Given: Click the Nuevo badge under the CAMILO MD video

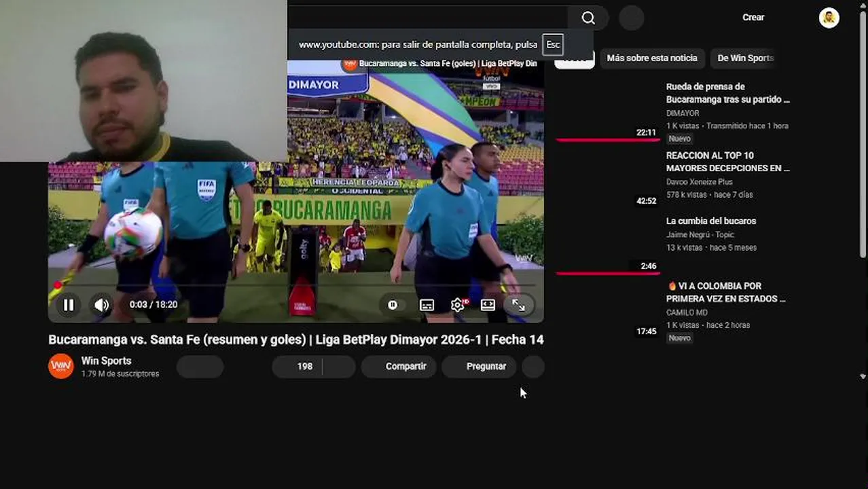Looking at the screenshot, I should tap(679, 338).
